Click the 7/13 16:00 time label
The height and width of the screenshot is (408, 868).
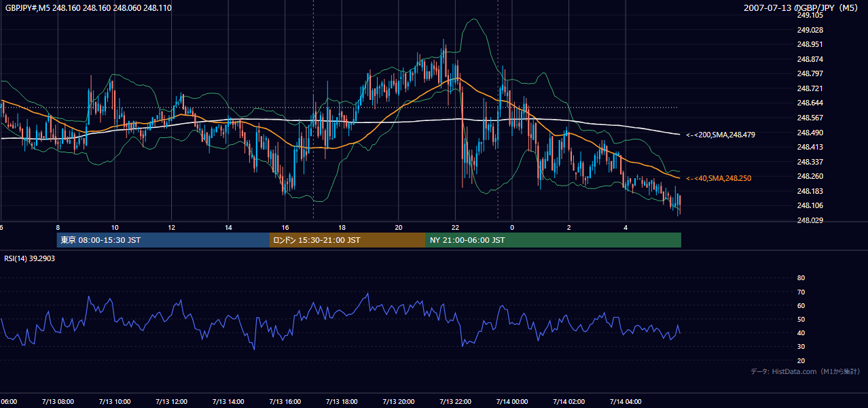point(285,402)
